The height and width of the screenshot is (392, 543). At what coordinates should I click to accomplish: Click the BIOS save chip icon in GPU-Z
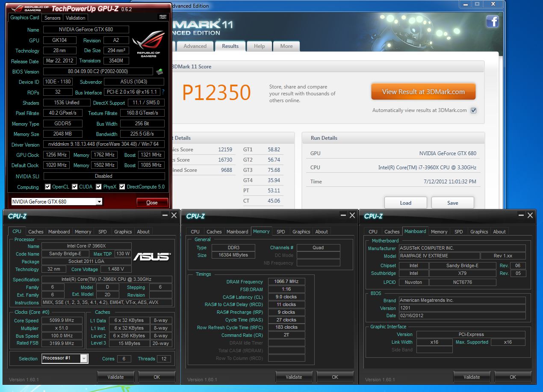(x=159, y=71)
